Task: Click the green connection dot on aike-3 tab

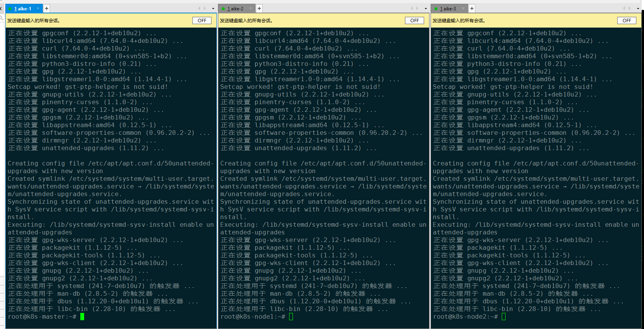Action: tap(436, 9)
